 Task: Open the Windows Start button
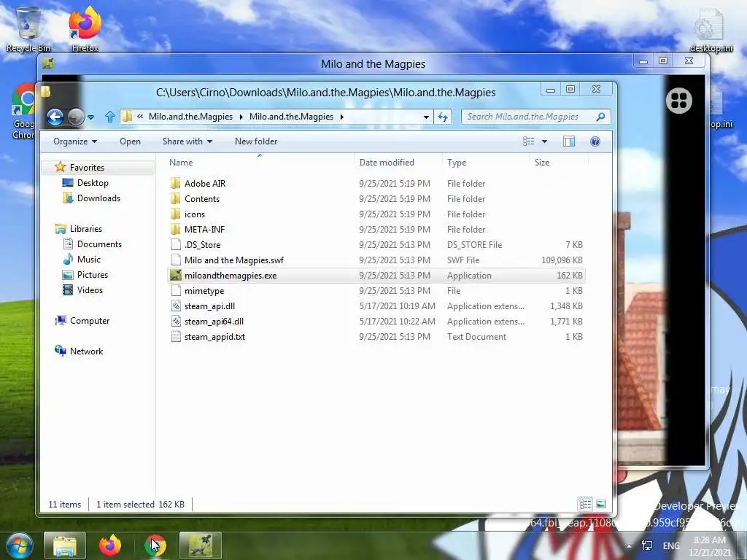point(20,545)
